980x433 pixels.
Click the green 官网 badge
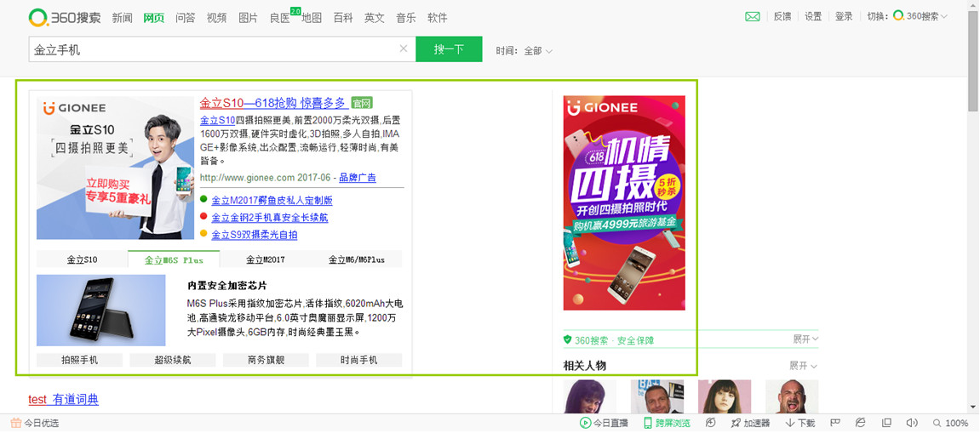361,103
